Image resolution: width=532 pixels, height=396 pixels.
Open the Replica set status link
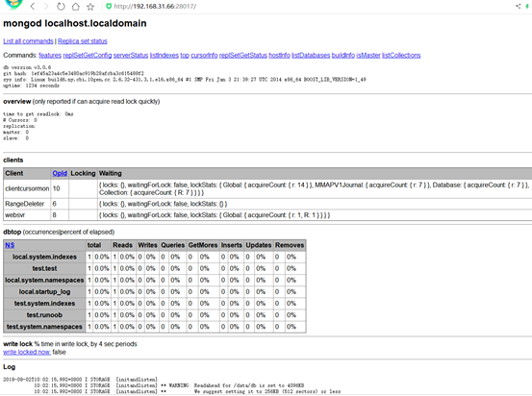(83, 41)
